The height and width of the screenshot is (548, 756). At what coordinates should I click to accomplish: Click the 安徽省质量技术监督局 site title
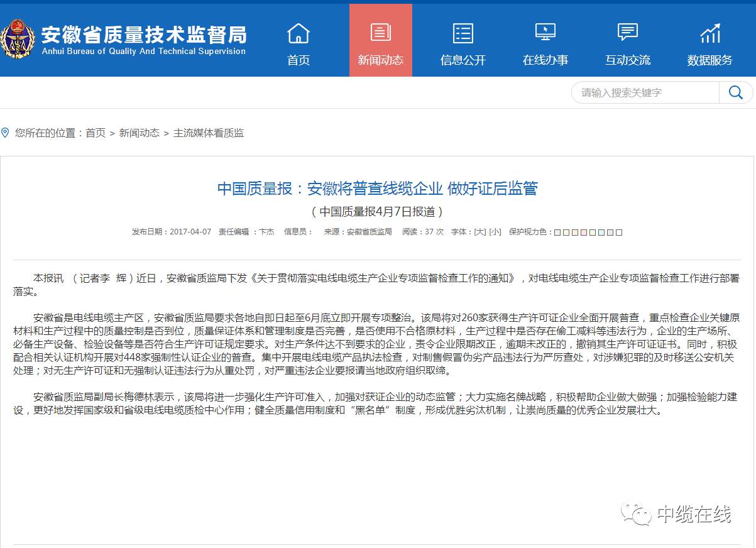(x=144, y=34)
